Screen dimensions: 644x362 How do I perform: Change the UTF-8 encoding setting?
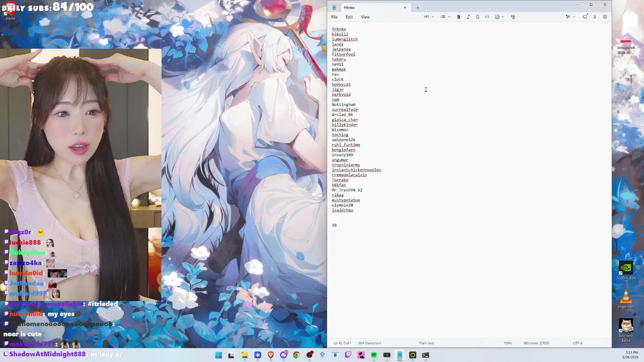point(578,343)
